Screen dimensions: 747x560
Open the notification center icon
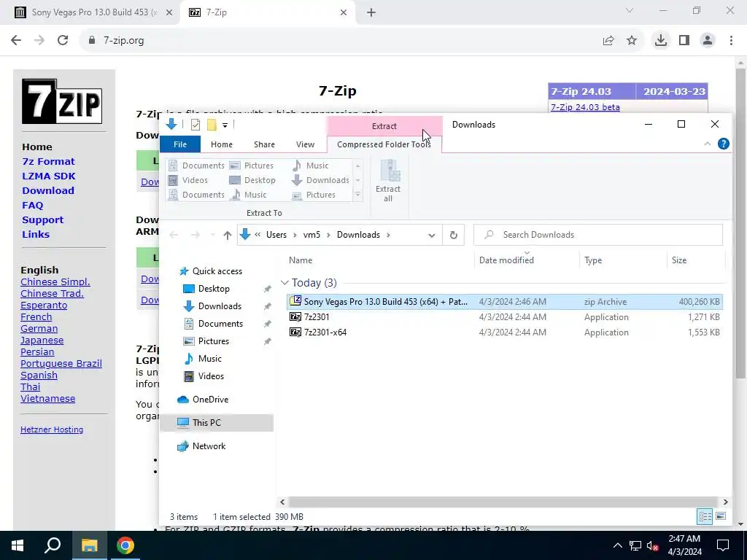tap(723, 545)
